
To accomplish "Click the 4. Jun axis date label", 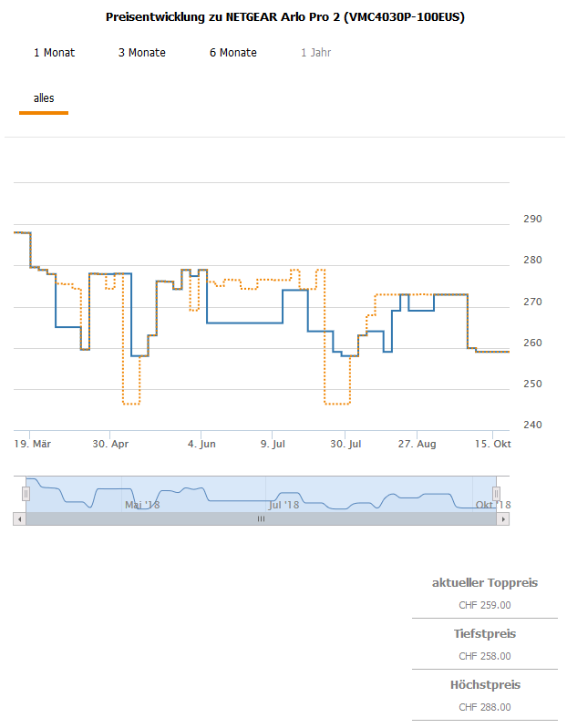I will point(201,444).
